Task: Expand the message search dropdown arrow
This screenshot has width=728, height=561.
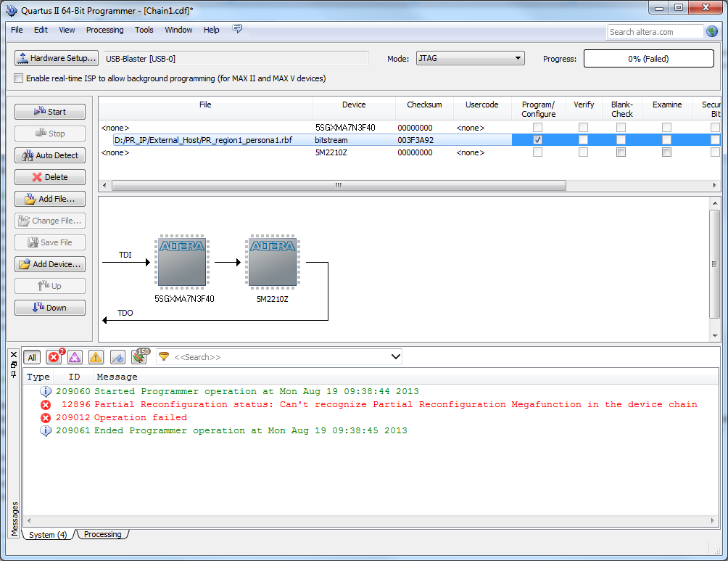Action: 395,356
